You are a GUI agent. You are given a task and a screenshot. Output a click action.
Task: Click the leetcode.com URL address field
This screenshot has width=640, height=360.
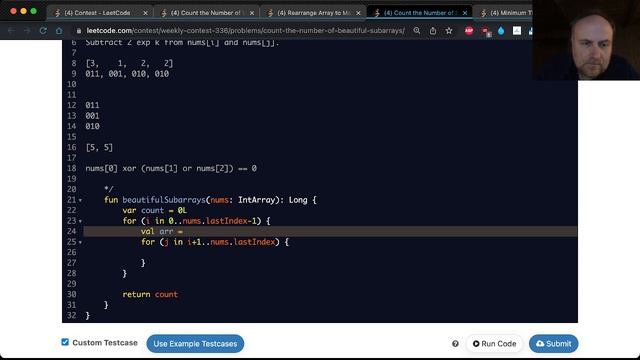245,31
